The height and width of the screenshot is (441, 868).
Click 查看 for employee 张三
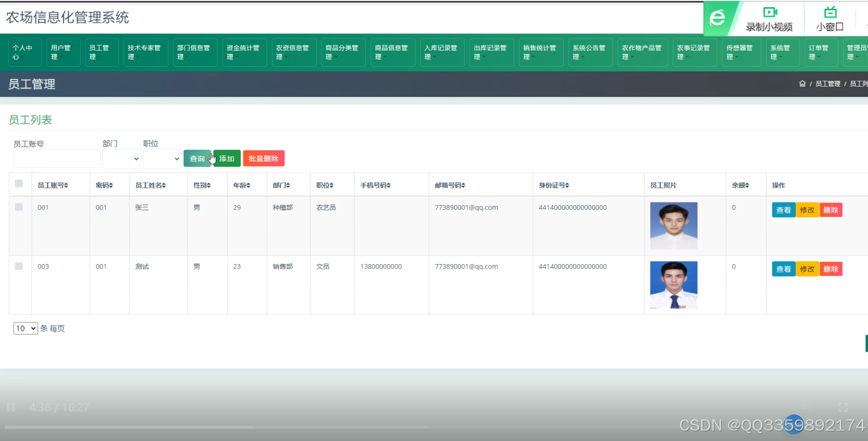783,210
